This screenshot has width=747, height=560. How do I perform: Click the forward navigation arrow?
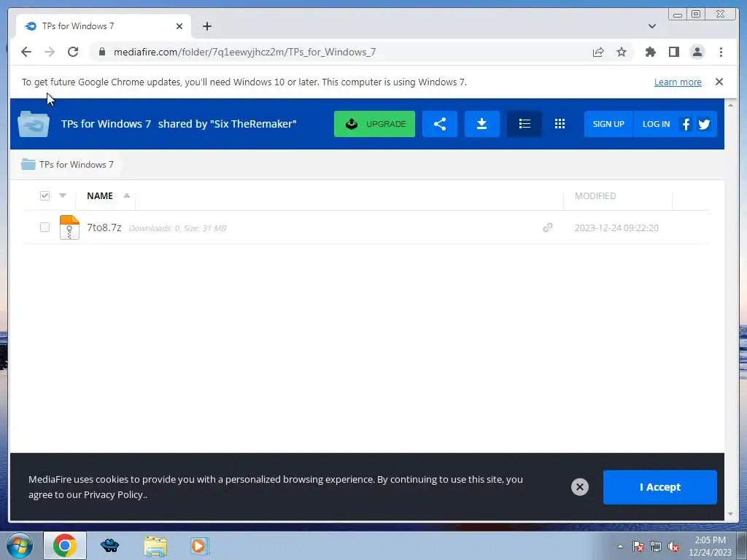click(50, 52)
